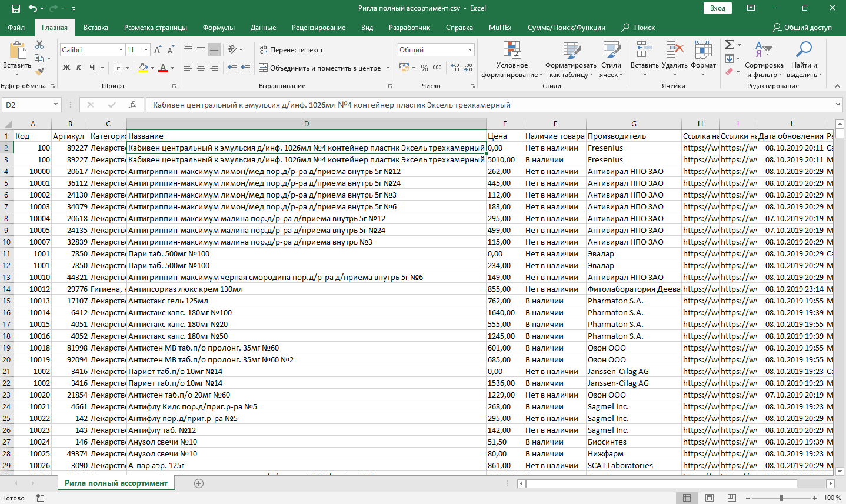The width and height of the screenshot is (846, 504).
Task: Click Insert cells (Вставить) in Cells group
Action: point(645,59)
